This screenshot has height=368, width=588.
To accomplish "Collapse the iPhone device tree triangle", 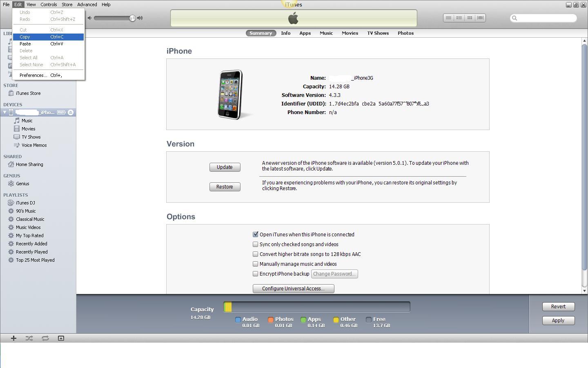I will [5, 112].
